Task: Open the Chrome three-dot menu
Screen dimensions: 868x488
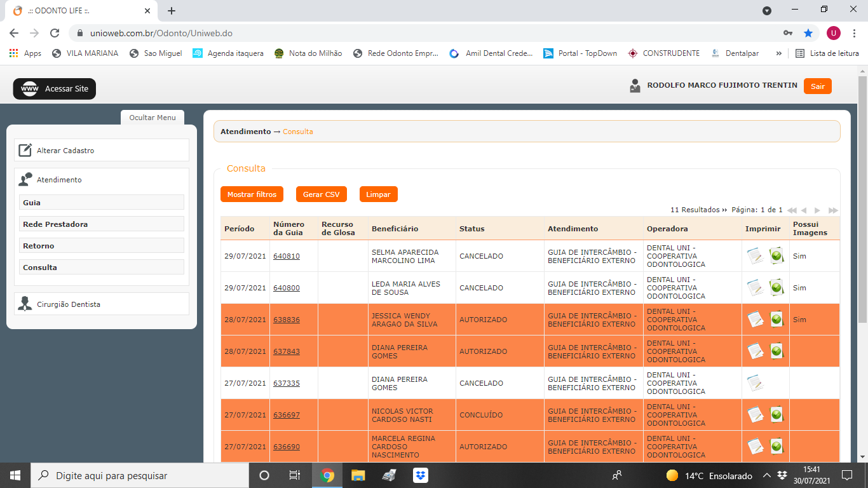Action: pyautogui.click(x=855, y=33)
